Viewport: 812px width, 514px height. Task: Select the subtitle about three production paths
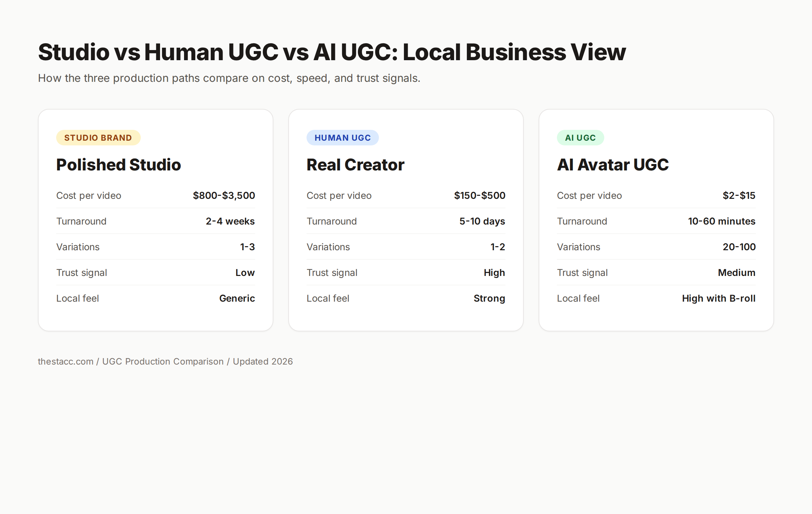(229, 78)
